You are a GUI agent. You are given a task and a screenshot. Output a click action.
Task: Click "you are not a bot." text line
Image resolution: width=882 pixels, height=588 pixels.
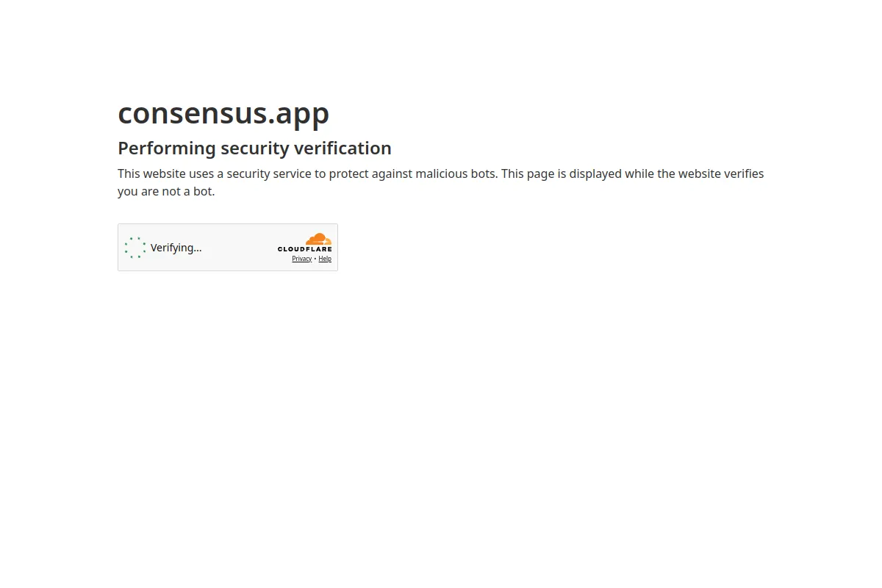click(x=166, y=191)
